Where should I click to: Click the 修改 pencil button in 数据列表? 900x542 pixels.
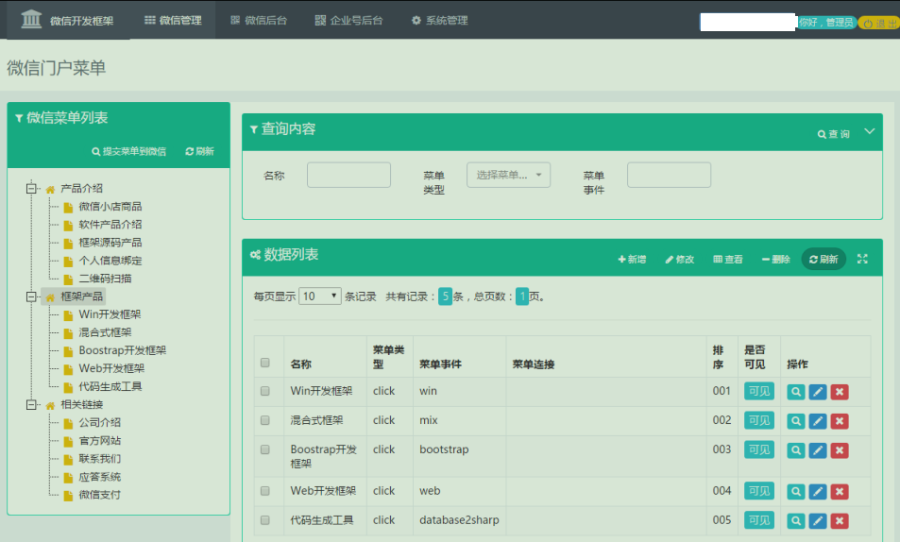[x=680, y=260]
